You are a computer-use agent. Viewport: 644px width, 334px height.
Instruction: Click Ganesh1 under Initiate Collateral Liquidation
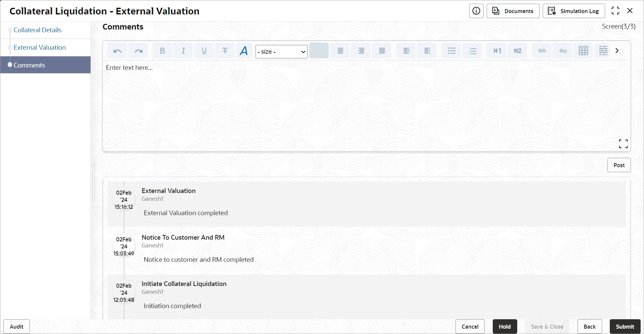coord(153,292)
